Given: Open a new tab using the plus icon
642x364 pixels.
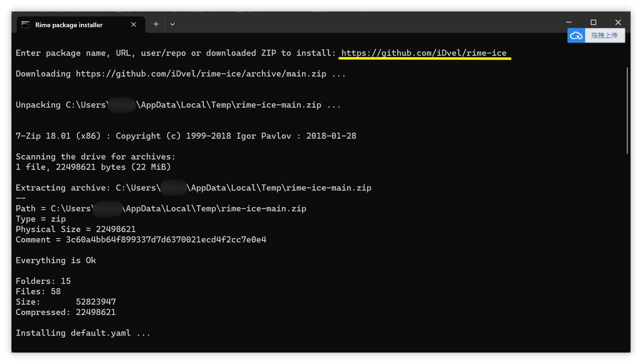Looking at the screenshot, I should point(156,24).
